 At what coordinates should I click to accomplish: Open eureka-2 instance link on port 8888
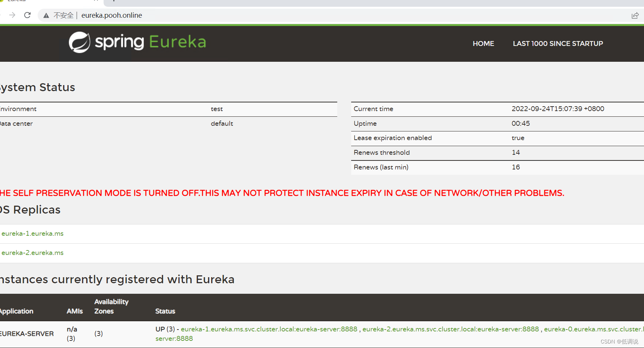click(x=451, y=329)
